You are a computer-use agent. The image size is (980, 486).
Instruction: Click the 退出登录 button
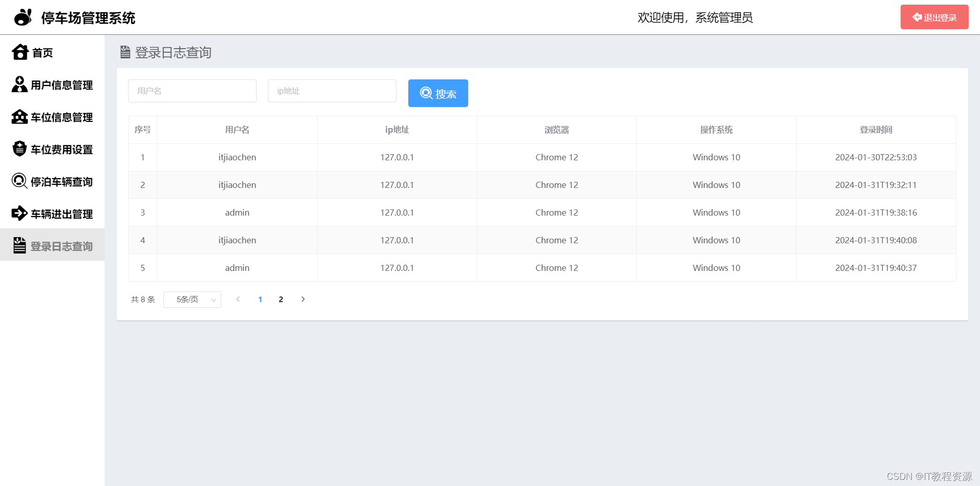(934, 17)
